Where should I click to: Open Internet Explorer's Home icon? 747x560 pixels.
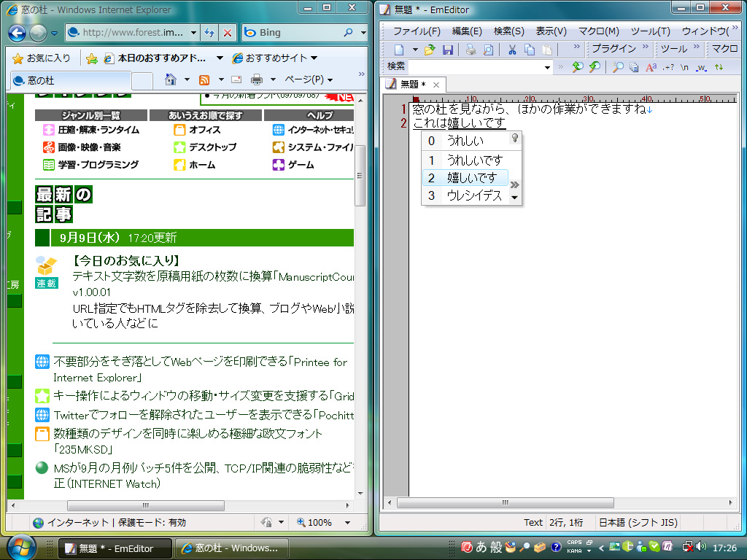pos(173,79)
